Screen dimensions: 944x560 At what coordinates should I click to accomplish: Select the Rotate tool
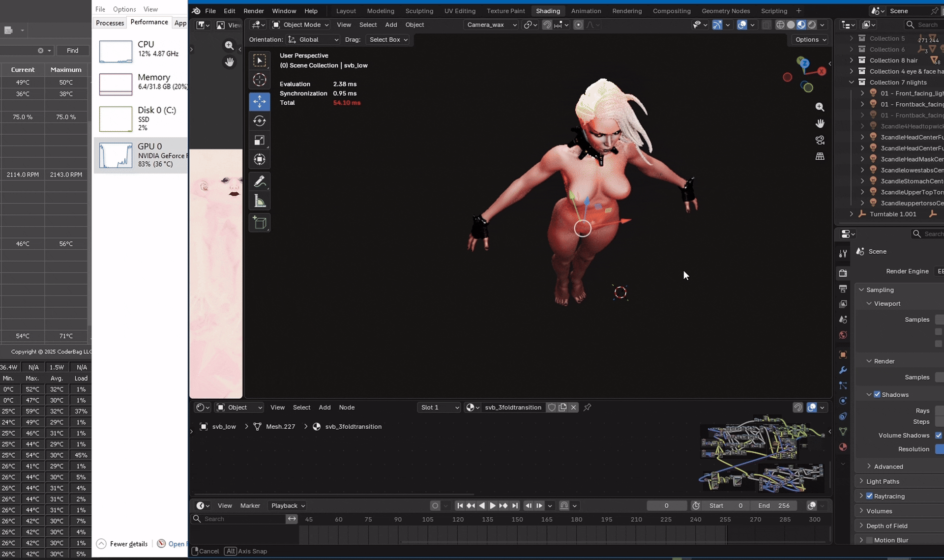click(259, 121)
